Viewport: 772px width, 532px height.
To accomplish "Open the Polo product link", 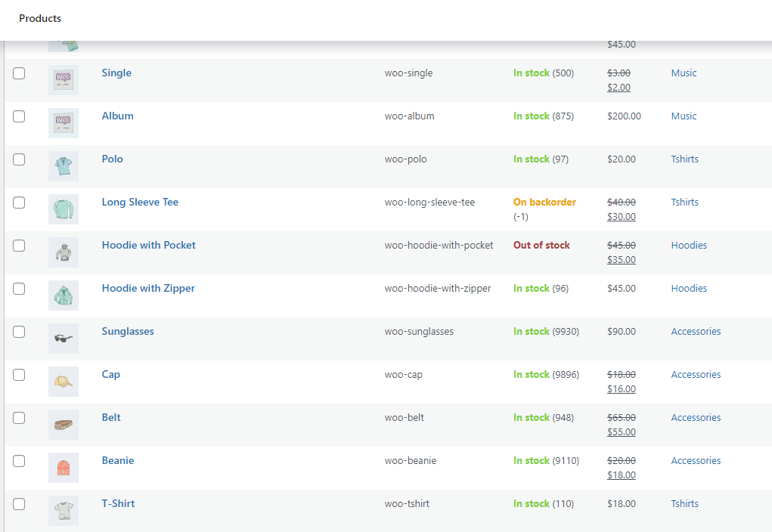I will click(112, 159).
